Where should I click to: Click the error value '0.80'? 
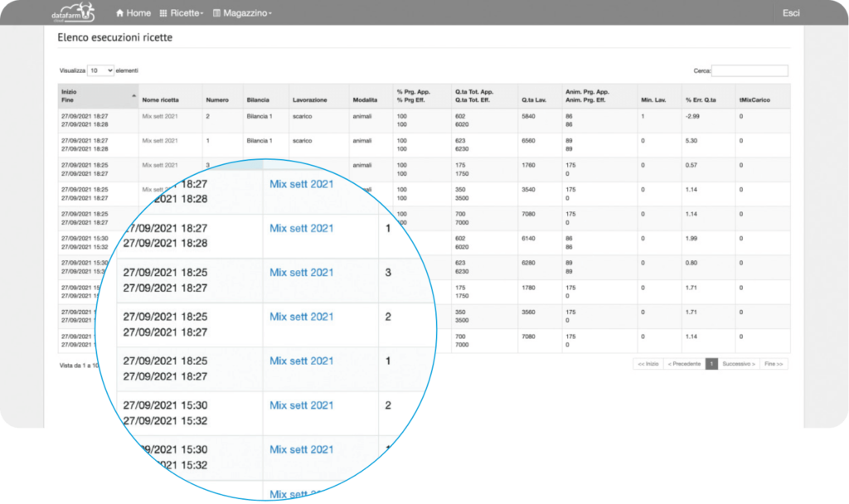(x=691, y=263)
